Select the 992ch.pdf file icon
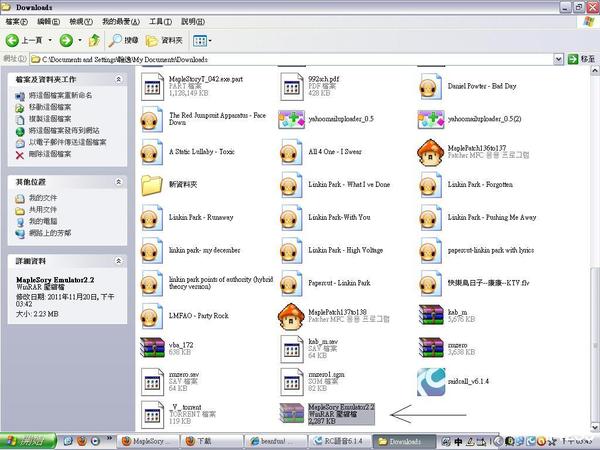Viewport: 600px width, 450px height. click(x=292, y=84)
